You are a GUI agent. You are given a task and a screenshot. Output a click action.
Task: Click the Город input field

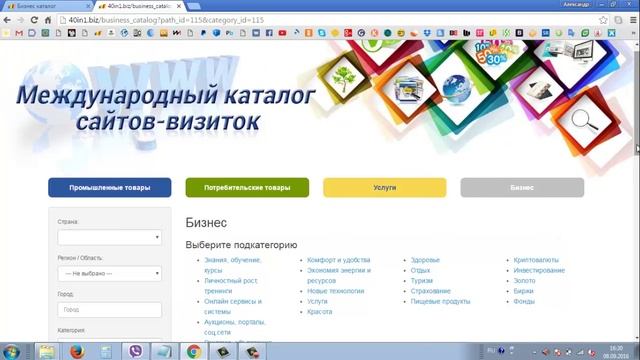(109, 310)
